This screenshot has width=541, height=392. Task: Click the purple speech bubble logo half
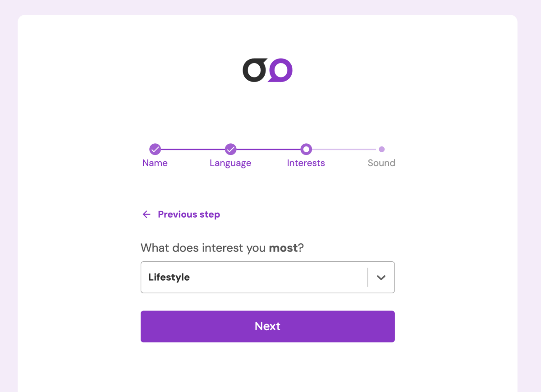point(280,71)
